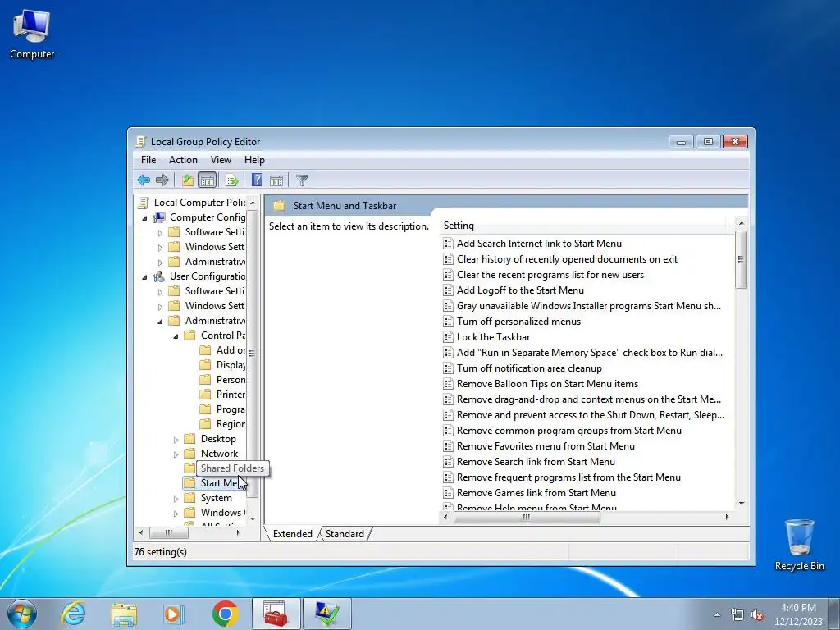This screenshot has width=840, height=630.
Task: Show hidden tray icons arrow
Action: tap(717, 614)
